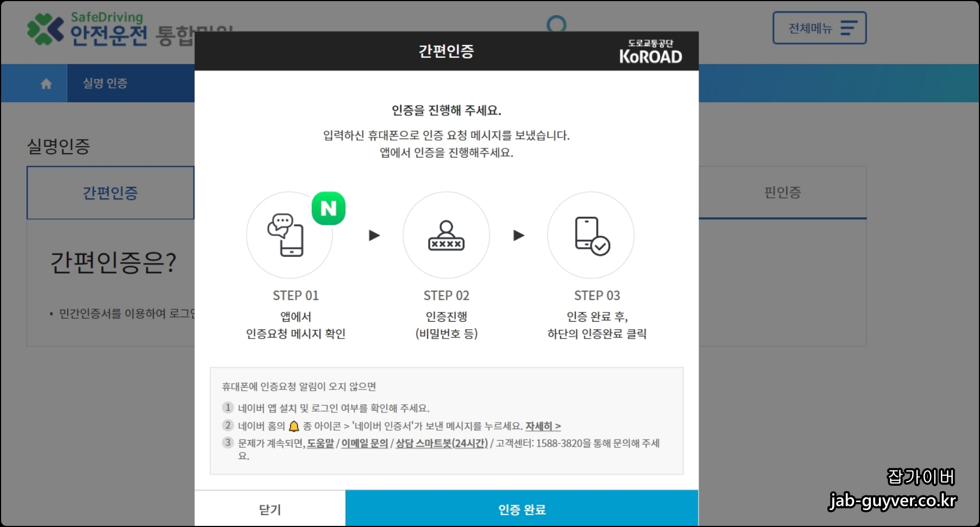Click the STEP 03 phone checkmark icon
The image size is (980, 527).
pyautogui.click(x=590, y=235)
